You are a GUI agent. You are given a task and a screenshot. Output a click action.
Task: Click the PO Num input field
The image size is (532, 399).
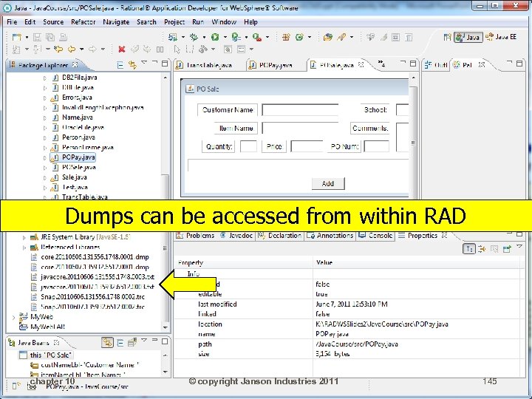click(376, 146)
